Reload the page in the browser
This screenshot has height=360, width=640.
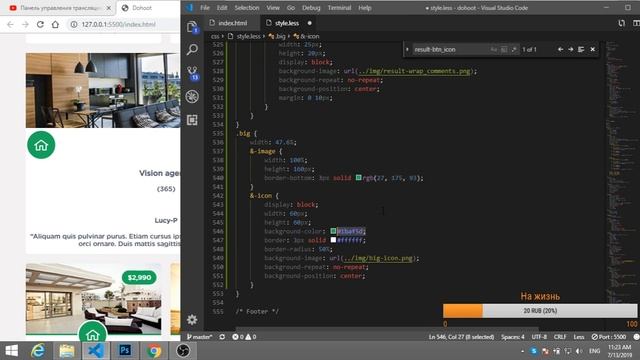40,24
